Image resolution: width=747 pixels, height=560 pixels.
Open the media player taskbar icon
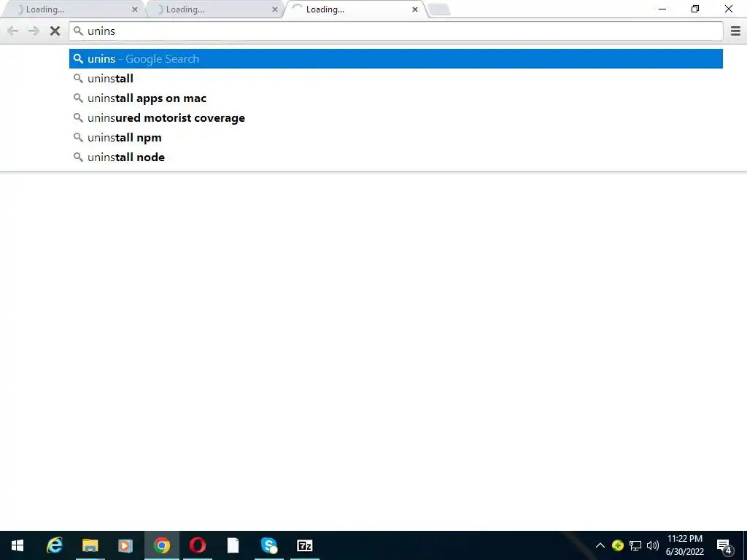tap(125, 545)
